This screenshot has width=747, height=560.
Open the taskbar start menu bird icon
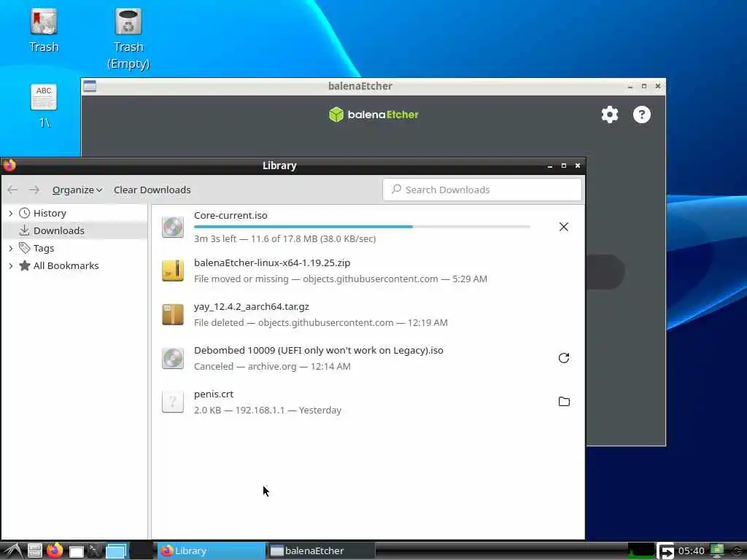pos(13,551)
